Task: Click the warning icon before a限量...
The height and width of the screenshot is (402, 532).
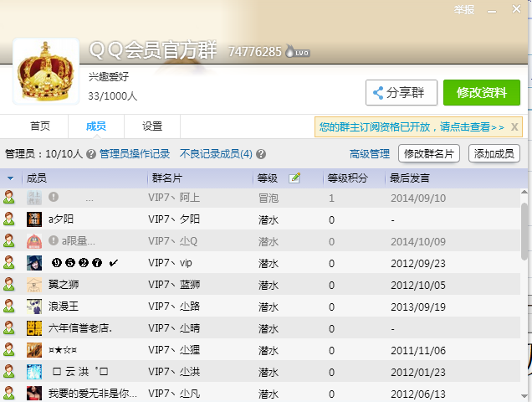Action: (54, 240)
